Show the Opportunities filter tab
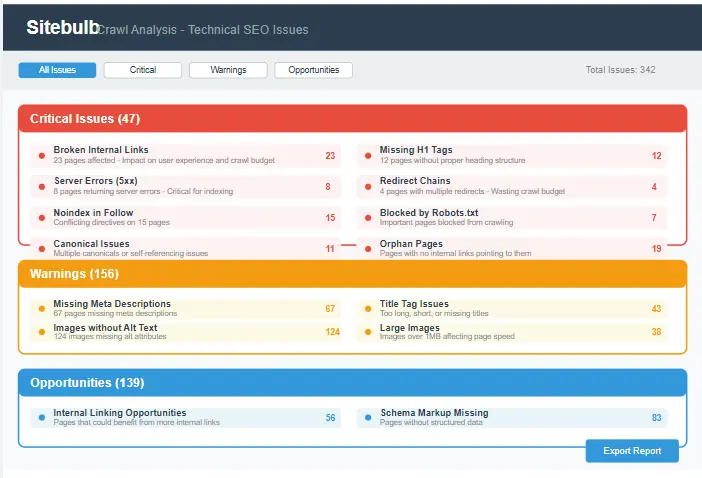The image size is (702, 478). point(314,70)
